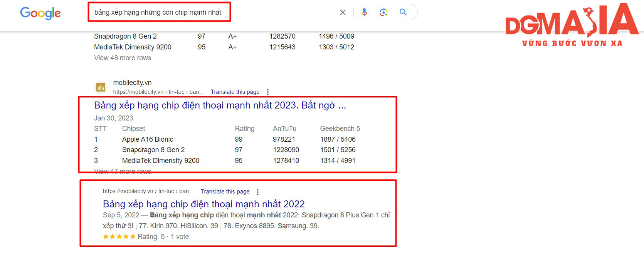Image resolution: width=644 pixels, height=256 pixels.
Task: Select 'Apple A16 Bionic' table cell
Action: [x=148, y=139]
